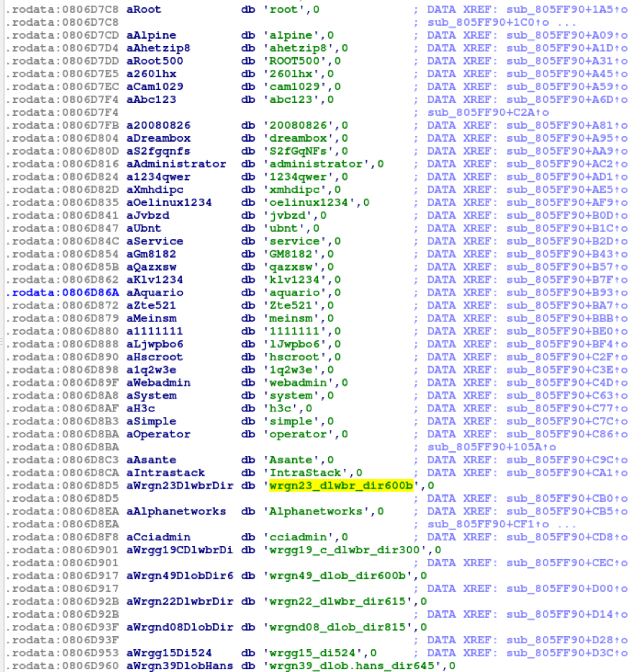This screenshot has width=636, height=672.
Task: Follow the sub_805FF90+1C0 cross reference
Action: click(473, 22)
